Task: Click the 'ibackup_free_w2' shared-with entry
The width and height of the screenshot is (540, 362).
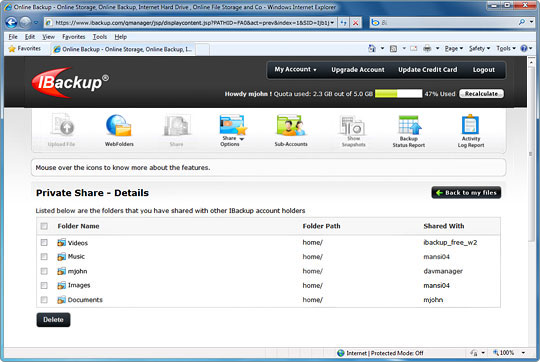Action: point(450,242)
